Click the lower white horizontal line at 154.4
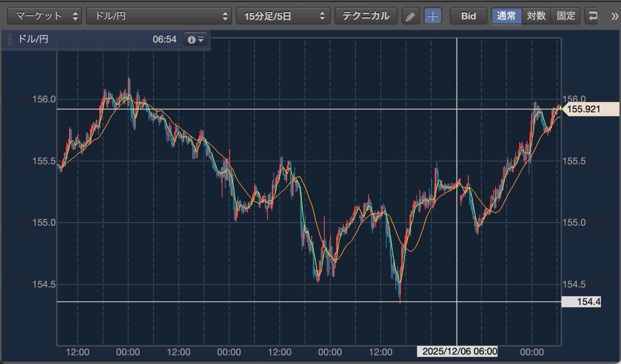The height and width of the screenshot is (364, 621). (308, 301)
